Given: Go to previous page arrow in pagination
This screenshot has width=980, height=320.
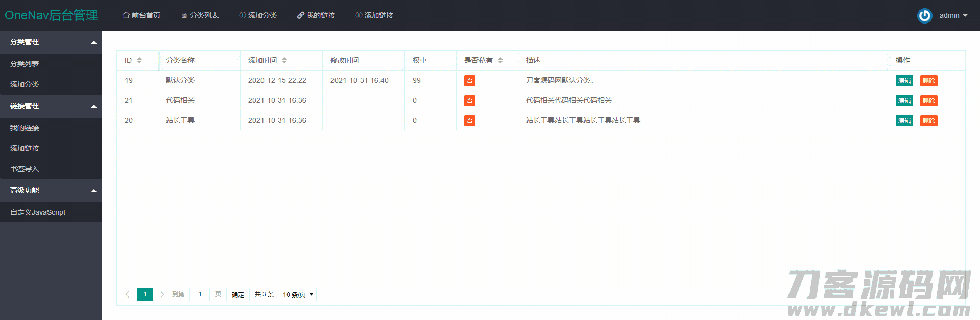Looking at the screenshot, I should coord(127,294).
